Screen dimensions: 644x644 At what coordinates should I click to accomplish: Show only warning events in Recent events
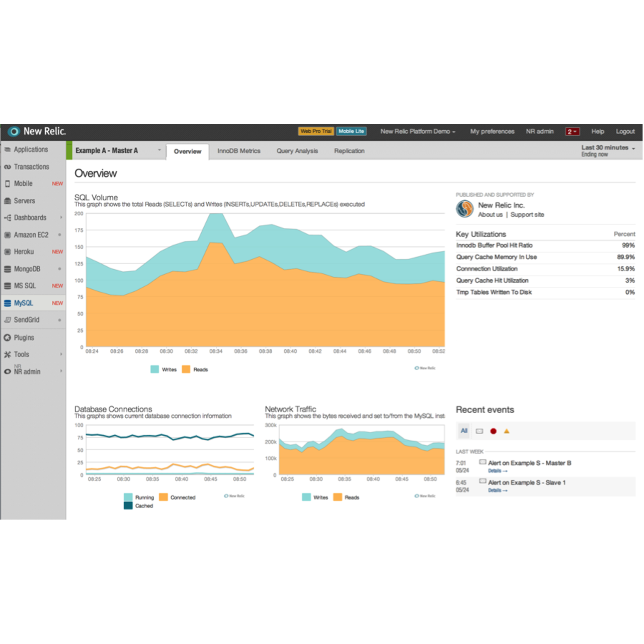click(x=507, y=431)
